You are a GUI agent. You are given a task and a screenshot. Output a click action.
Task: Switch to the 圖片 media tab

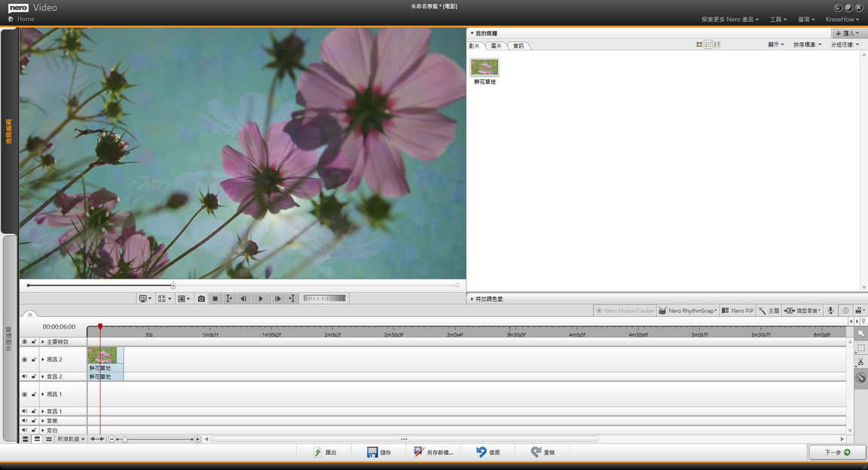click(496, 46)
